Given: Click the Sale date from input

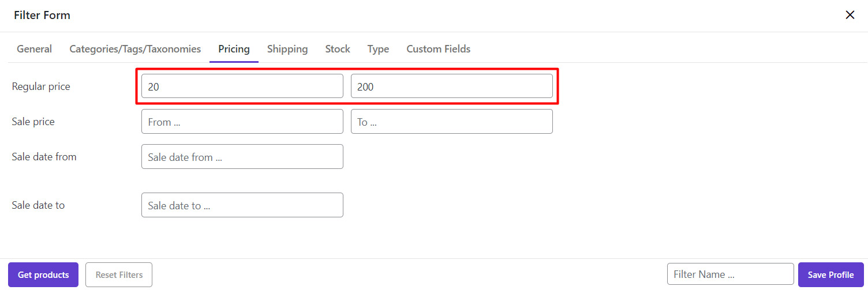Looking at the screenshot, I should pos(242,157).
